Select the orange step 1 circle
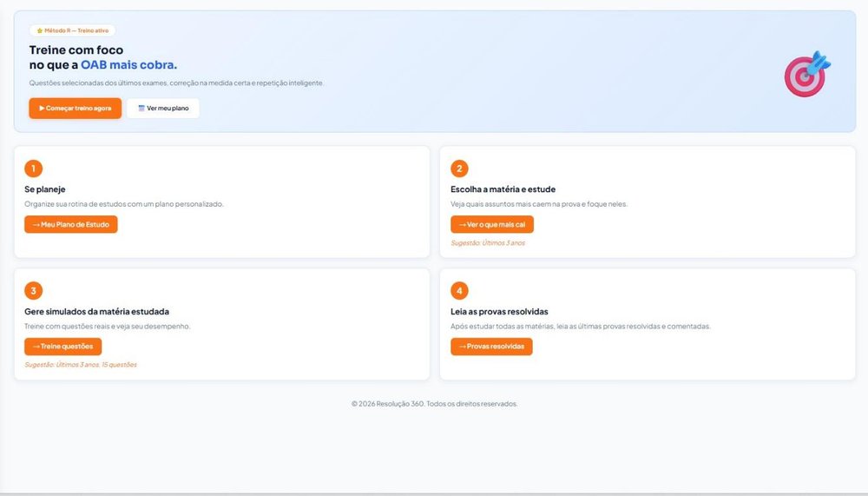The image size is (868, 496). click(x=33, y=169)
